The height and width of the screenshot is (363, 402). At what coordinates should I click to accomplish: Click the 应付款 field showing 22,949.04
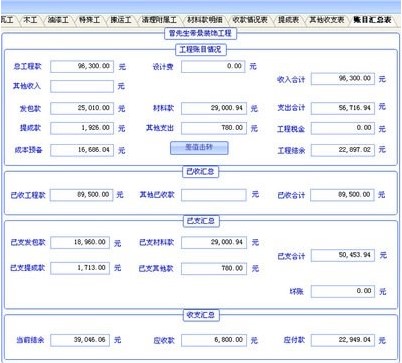point(343,340)
